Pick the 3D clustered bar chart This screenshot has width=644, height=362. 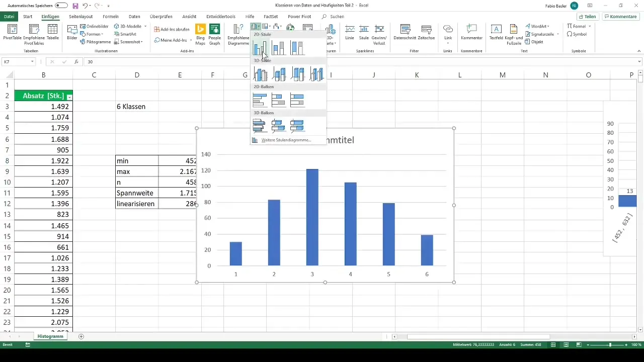(260, 126)
